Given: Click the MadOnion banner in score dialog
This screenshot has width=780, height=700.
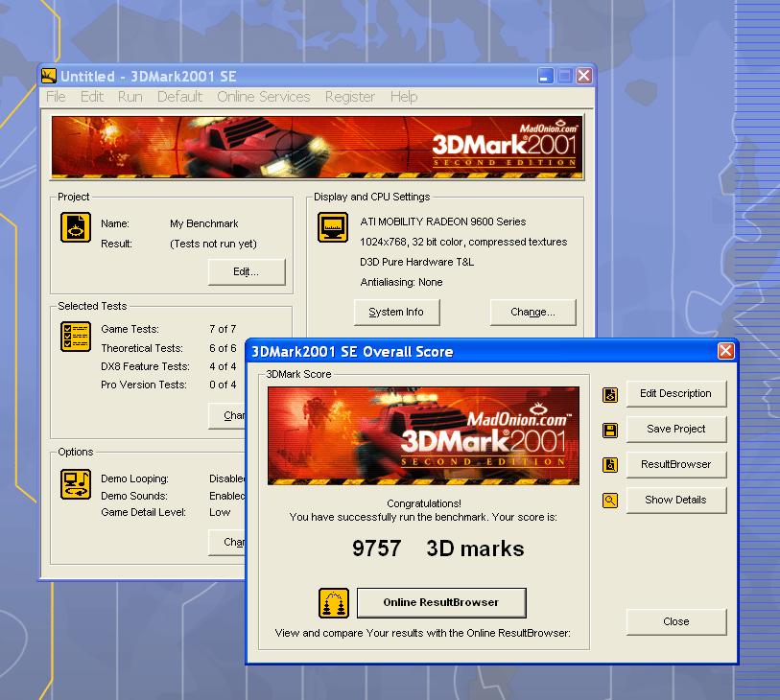Looking at the screenshot, I should pyautogui.click(x=423, y=435).
